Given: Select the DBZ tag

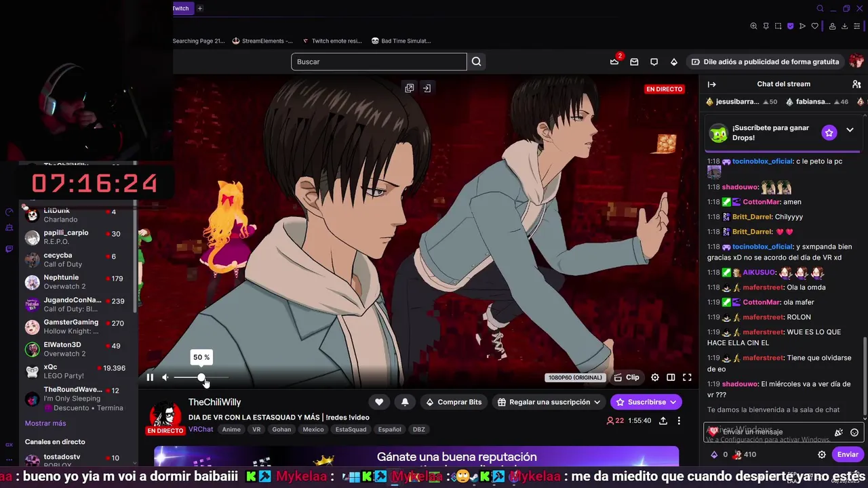Looking at the screenshot, I should click(x=418, y=429).
